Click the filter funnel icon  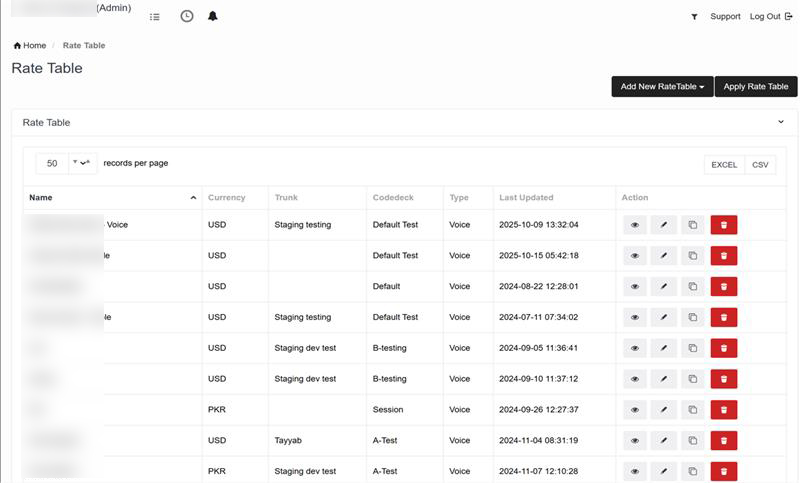pyautogui.click(x=695, y=17)
